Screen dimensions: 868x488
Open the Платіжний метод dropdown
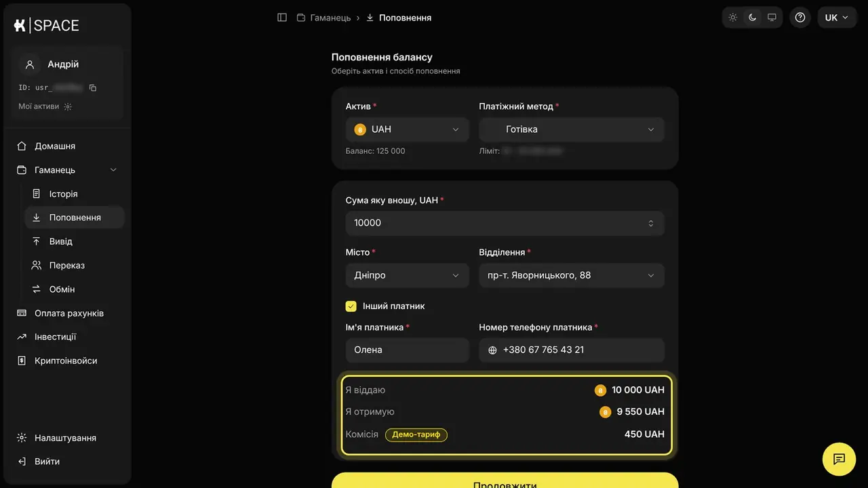572,129
